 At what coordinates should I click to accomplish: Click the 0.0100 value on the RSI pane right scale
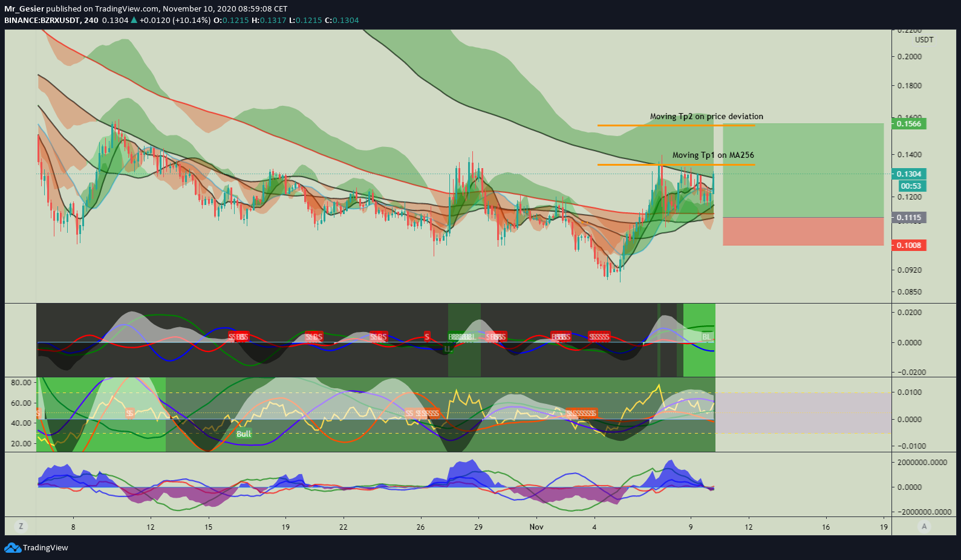910,392
